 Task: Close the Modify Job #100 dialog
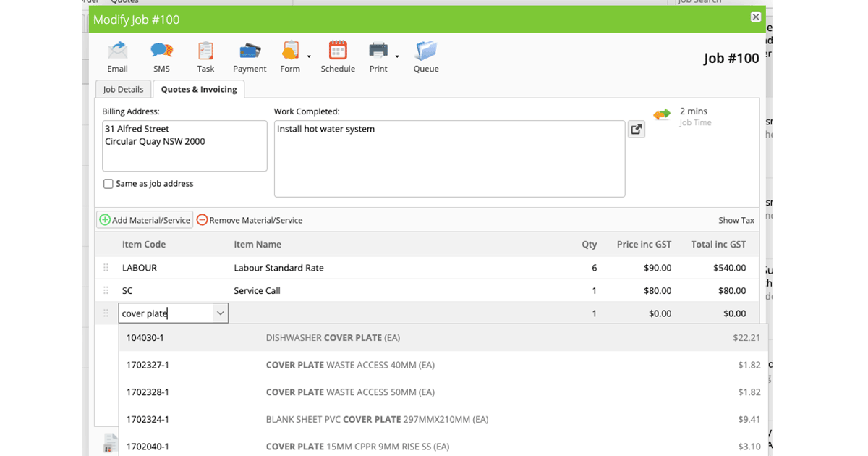click(756, 17)
